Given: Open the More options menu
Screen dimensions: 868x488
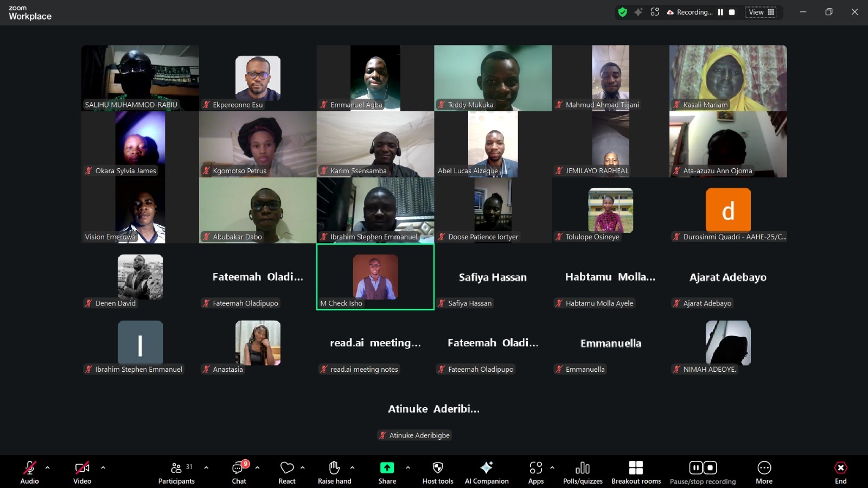Looking at the screenshot, I should click(764, 472).
